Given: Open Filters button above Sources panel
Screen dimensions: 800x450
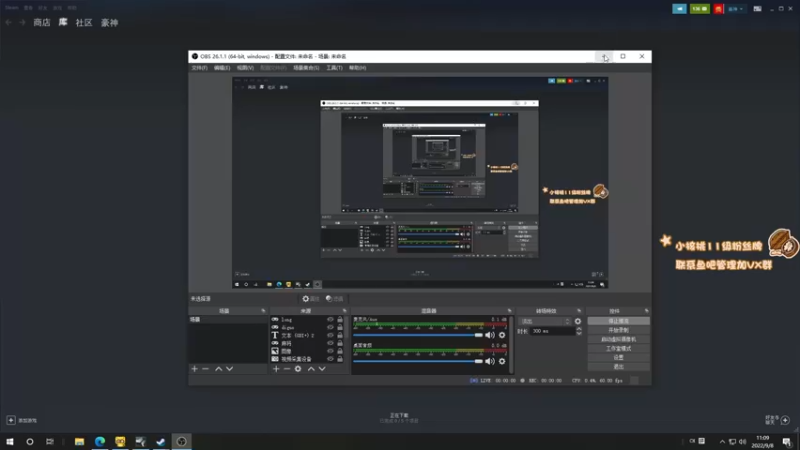Looking at the screenshot, I should (x=335, y=299).
